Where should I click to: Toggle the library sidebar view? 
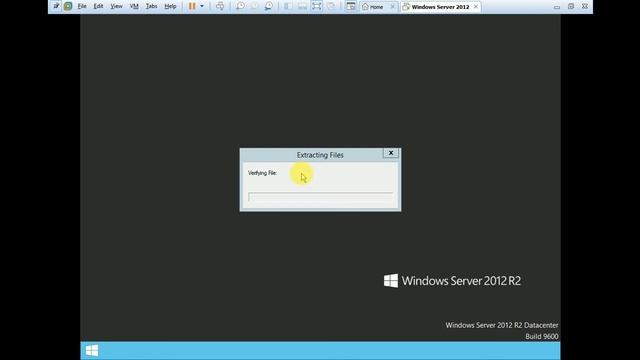(288, 6)
